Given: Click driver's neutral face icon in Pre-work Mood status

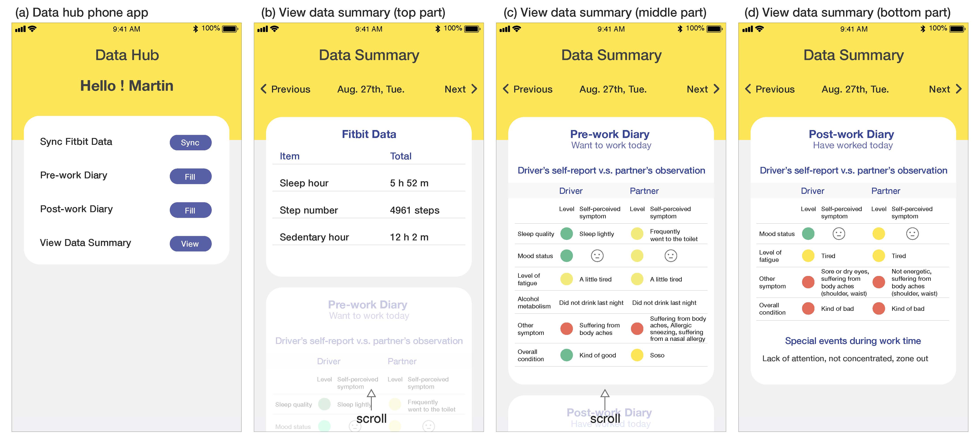Looking at the screenshot, I should tap(597, 256).
